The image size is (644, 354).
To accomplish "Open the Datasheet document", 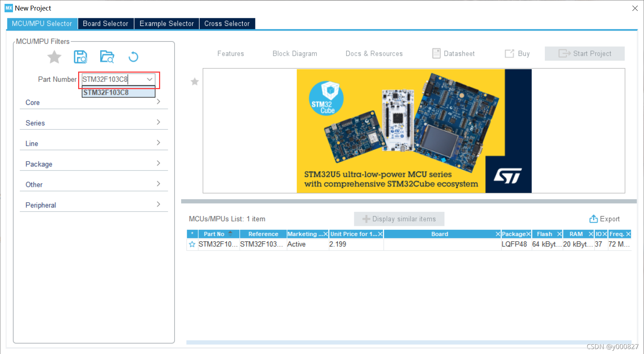I will [x=453, y=54].
